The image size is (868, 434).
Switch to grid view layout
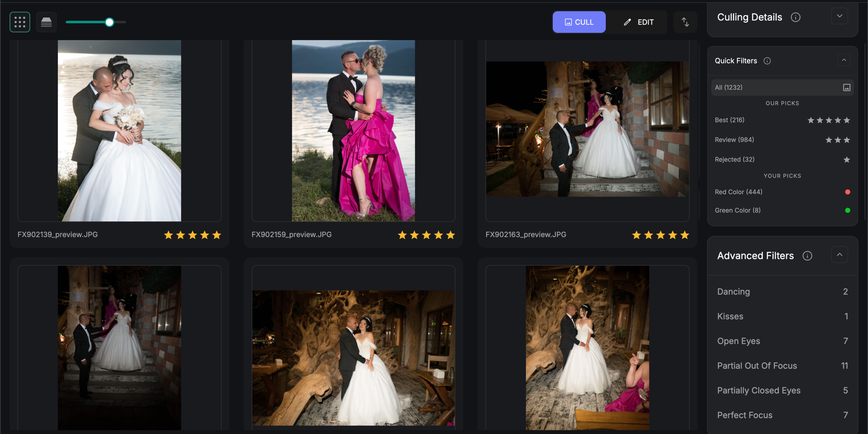tap(20, 22)
